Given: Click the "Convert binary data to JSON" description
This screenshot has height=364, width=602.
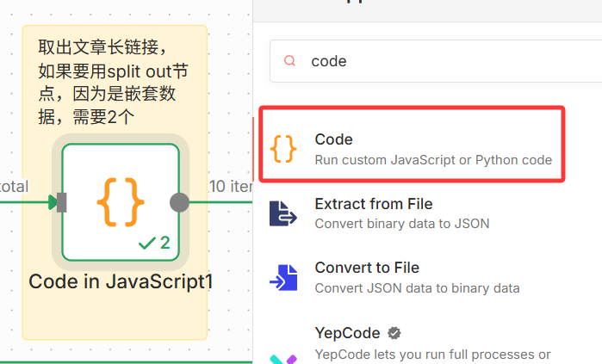Looking at the screenshot, I should click(x=401, y=224).
